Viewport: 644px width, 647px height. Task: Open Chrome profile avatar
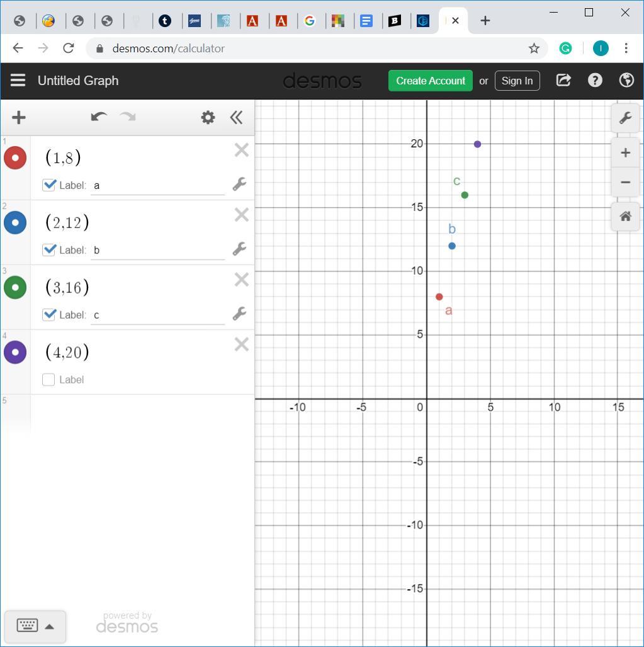coord(601,49)
